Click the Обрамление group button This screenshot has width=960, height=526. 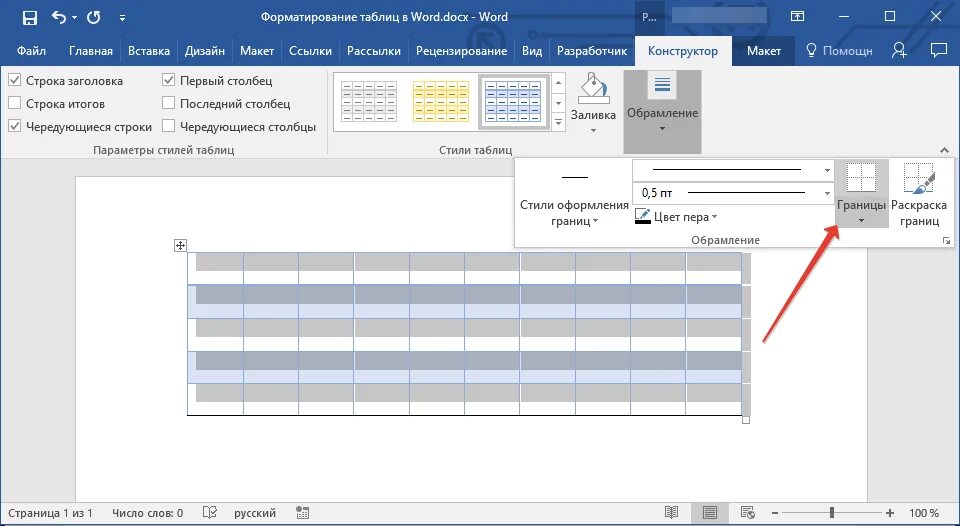tap(662, 111)
